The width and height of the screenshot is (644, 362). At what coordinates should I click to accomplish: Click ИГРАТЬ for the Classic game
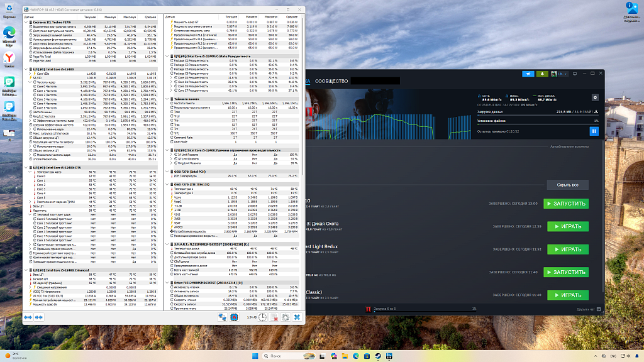(x=568, y=295)
